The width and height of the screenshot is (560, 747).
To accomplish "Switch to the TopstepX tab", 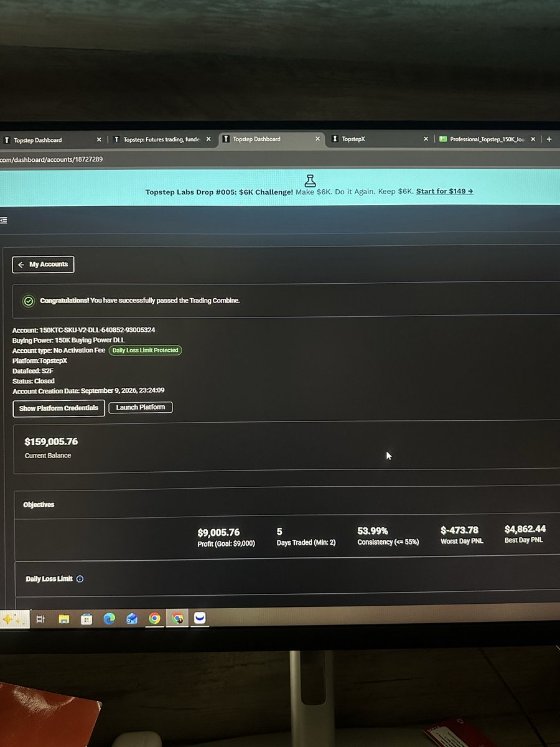I will pyautogui.click(x=381, y=140).
